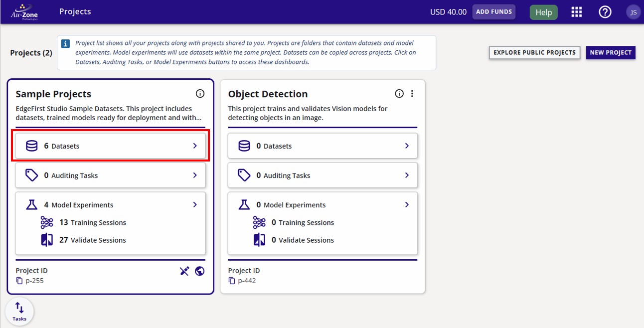Click the Training Sessions network icon
This screenshot has width=644, height=328.
click(x=47, y=222)
